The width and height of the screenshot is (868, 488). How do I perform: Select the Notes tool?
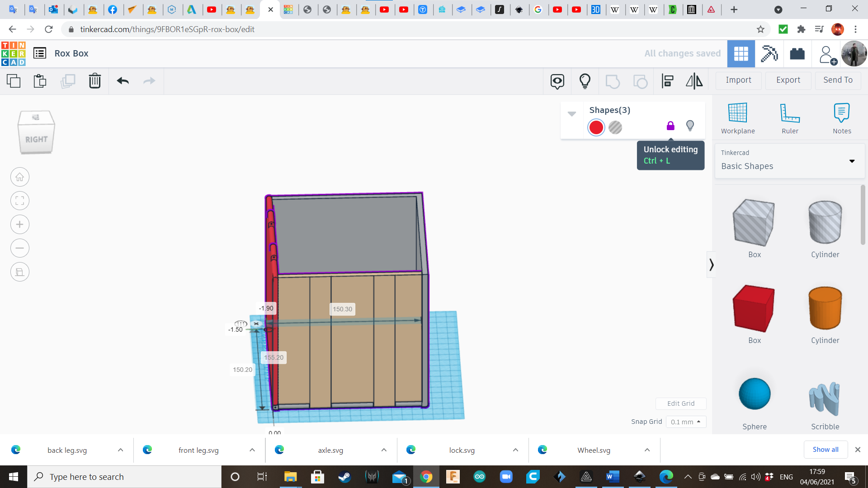click(842, 117)
